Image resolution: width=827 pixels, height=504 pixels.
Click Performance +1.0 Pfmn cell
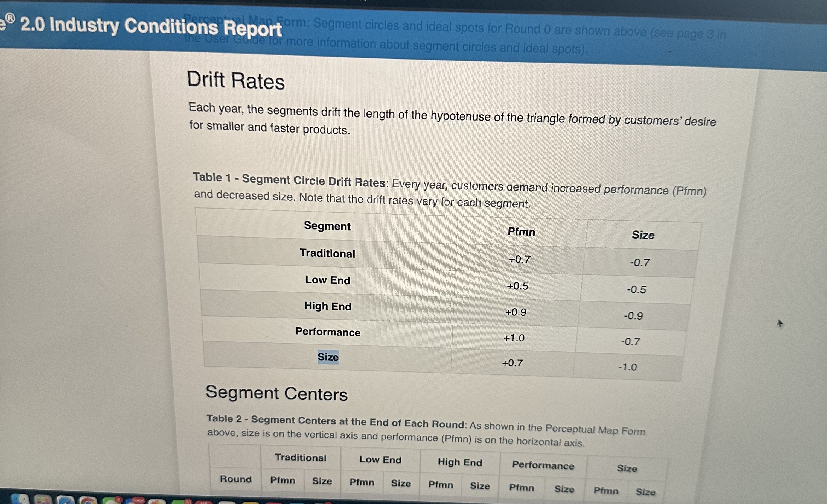(x=514, y=338)
